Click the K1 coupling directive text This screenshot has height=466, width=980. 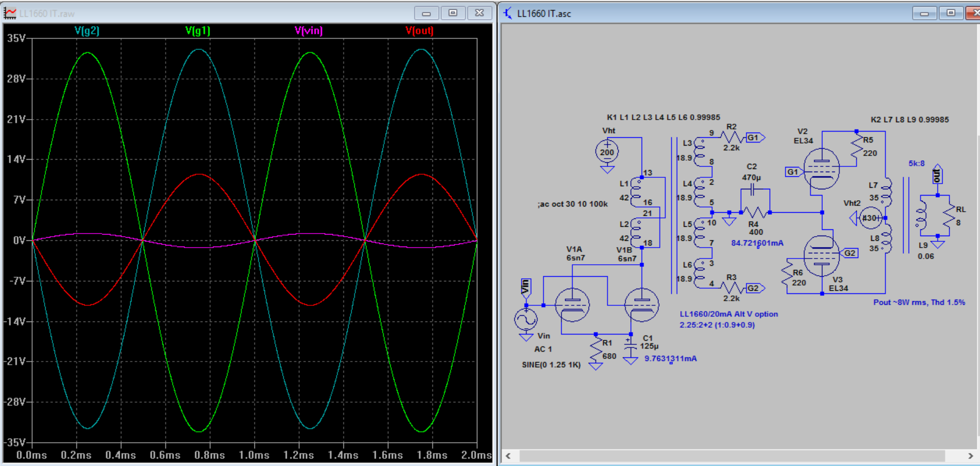coord(664,118)
